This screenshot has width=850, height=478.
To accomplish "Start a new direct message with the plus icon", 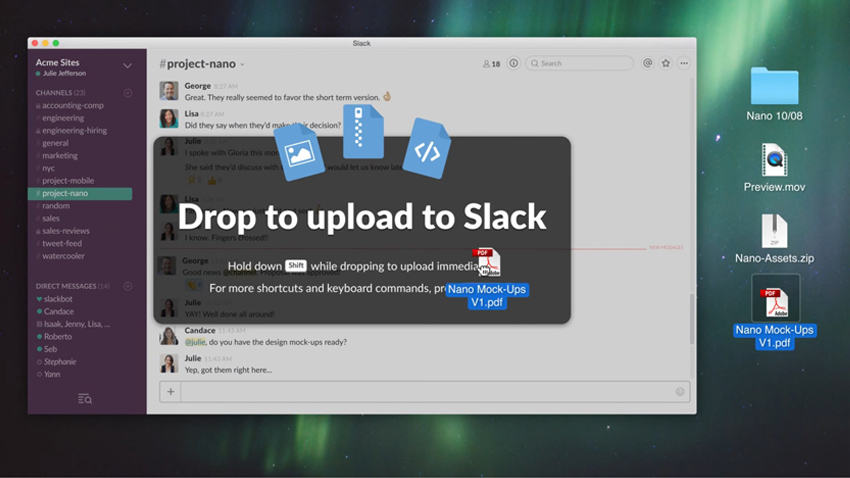I will pos(128,286).
